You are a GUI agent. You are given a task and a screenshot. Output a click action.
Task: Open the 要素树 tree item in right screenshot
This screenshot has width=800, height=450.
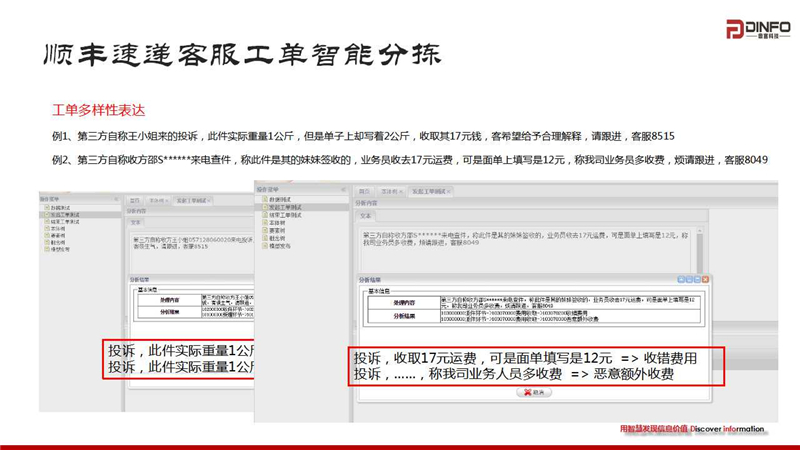[x=278, y=231]
